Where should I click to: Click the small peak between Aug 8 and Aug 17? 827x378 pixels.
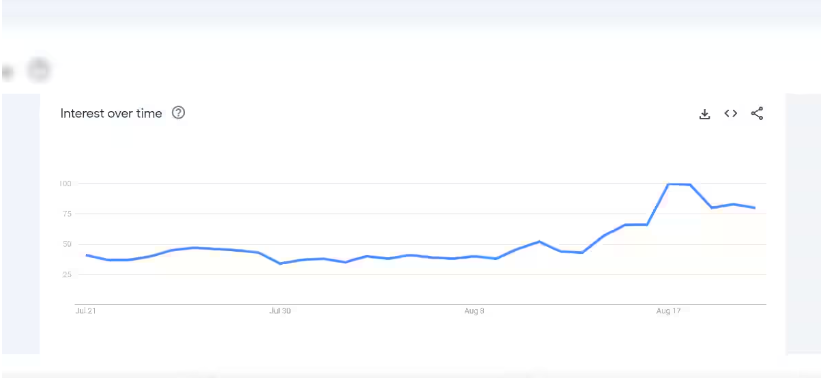click(x=539, y=241)
